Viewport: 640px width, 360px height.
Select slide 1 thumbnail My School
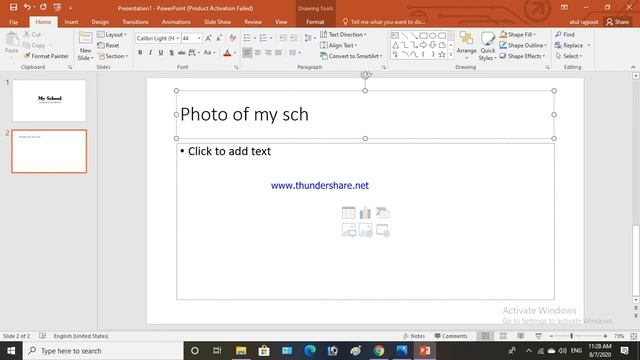pos(49,101)
